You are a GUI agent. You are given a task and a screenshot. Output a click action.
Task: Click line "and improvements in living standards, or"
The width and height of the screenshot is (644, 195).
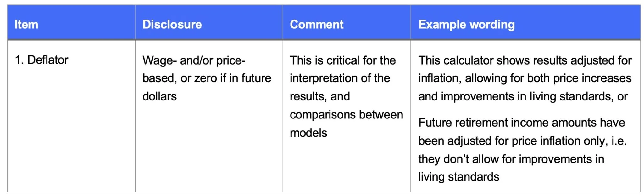tap(523, 96)
